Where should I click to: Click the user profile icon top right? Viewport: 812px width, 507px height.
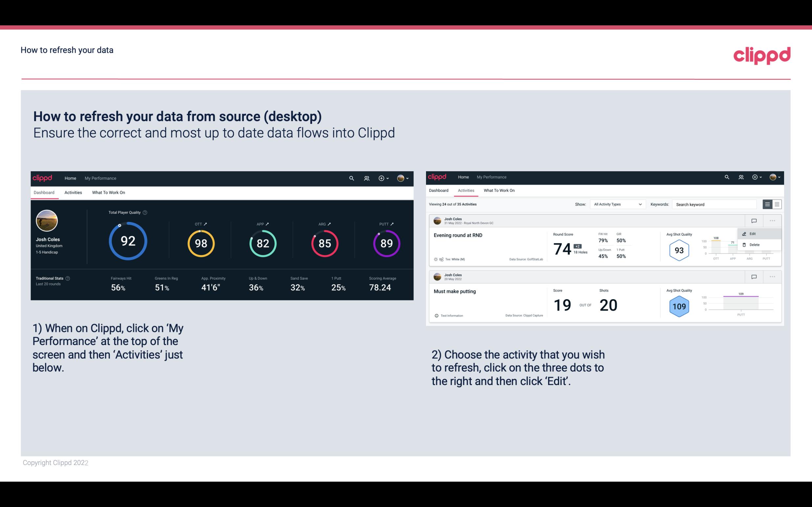tap(402, 177)
